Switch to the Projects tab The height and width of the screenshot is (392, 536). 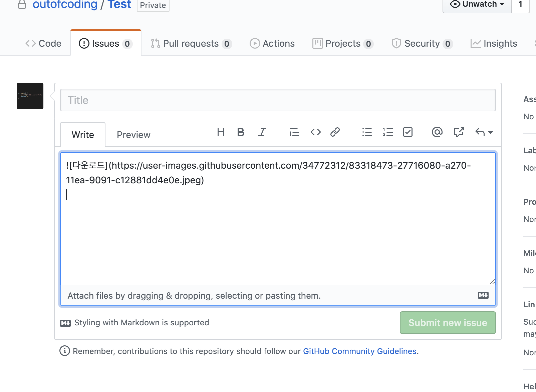[343, 44]
